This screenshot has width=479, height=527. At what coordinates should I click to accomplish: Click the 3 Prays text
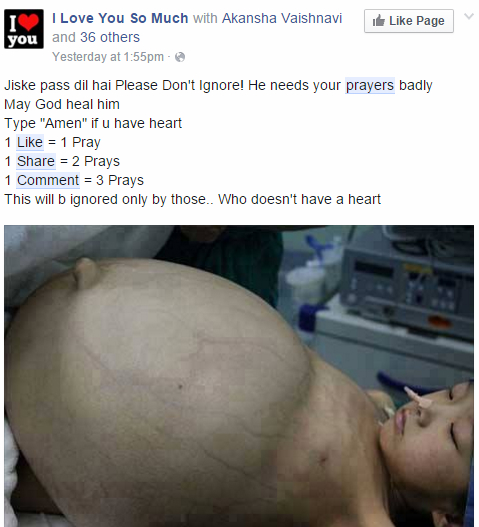coord(120,180)
